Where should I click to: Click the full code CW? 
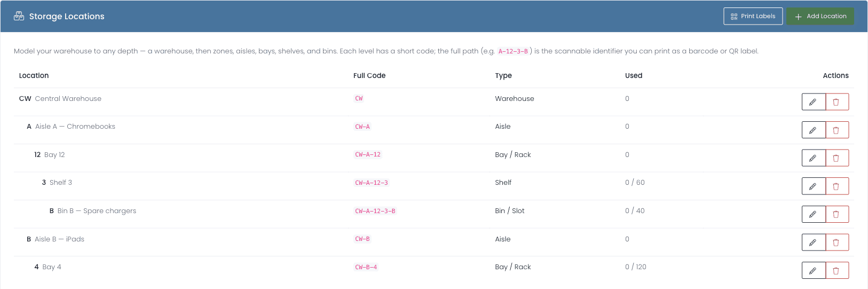tap(359, 99)
